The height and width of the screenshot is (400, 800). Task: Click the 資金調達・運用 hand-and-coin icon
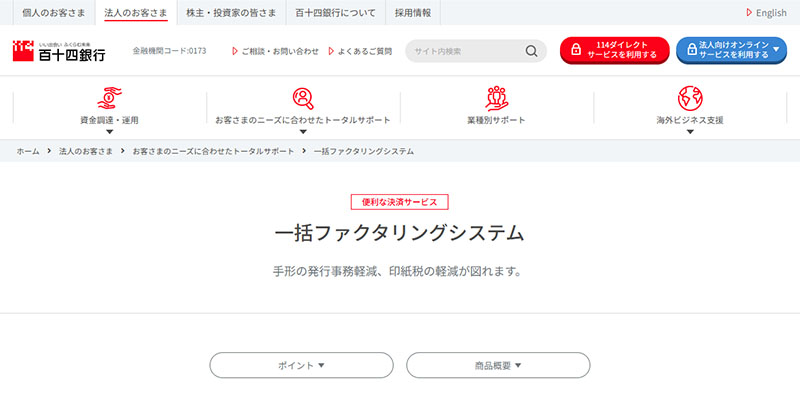click(109, 98)
